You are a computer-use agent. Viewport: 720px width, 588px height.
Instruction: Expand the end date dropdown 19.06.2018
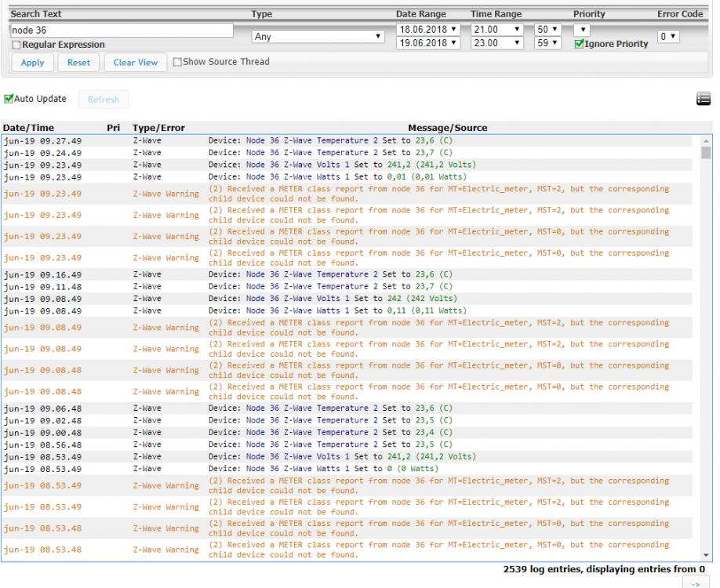427,44
